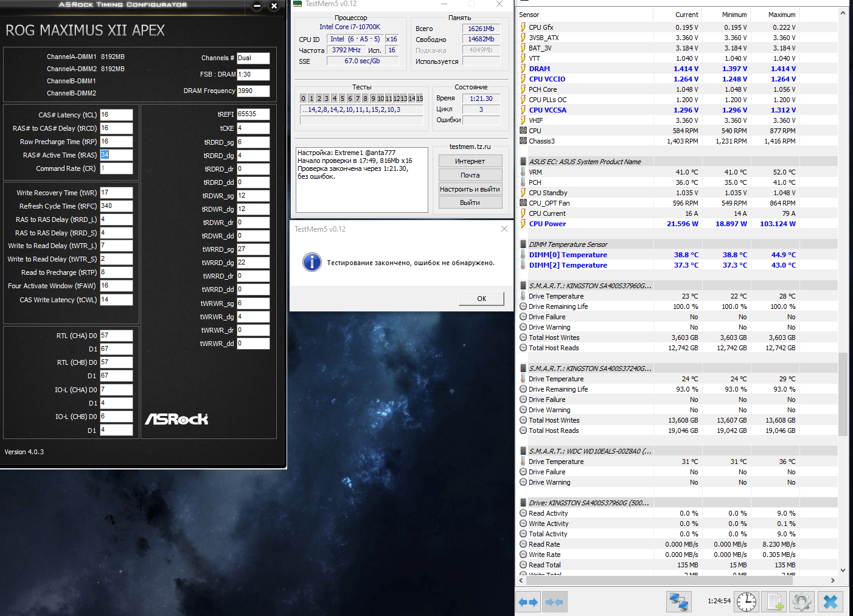The height and width of the screenshot is (616, 853).
Task: Click the Write Recovery Time (tWR) field
Action: 116,193
